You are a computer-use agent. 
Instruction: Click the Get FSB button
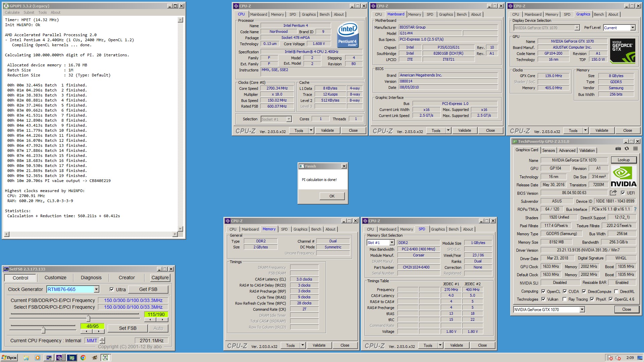click(x=148, y=289)
